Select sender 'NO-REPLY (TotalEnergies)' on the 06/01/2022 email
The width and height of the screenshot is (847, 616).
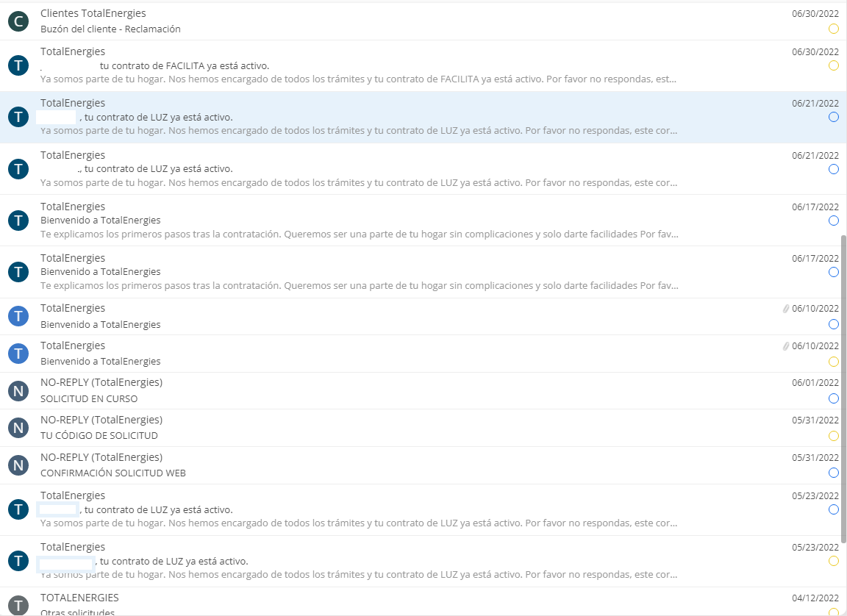101,382
